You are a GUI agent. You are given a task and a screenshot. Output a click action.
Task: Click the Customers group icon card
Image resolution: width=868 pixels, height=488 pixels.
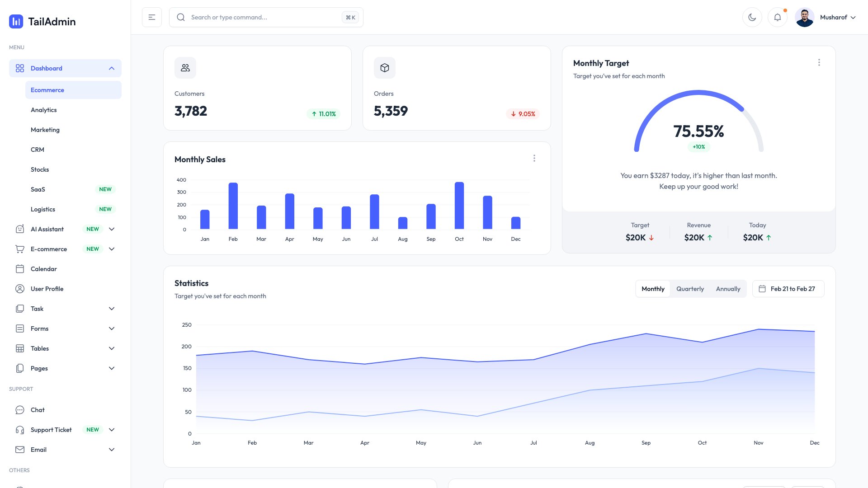click(x=185, y=67)
